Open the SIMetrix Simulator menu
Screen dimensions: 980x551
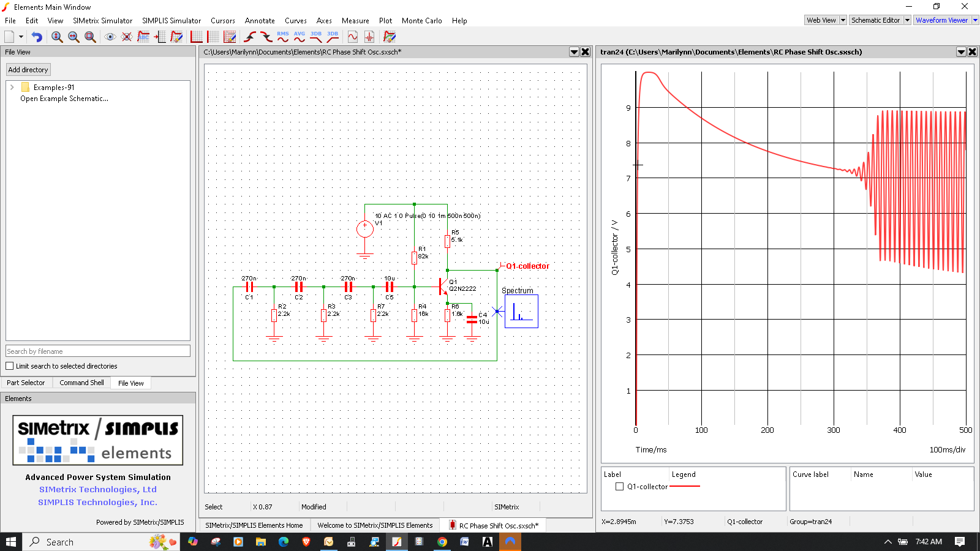pos(102,21)
